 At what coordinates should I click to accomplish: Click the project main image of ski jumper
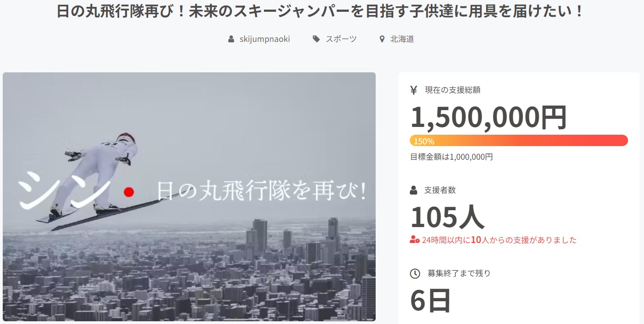click(x=189, y=197)
